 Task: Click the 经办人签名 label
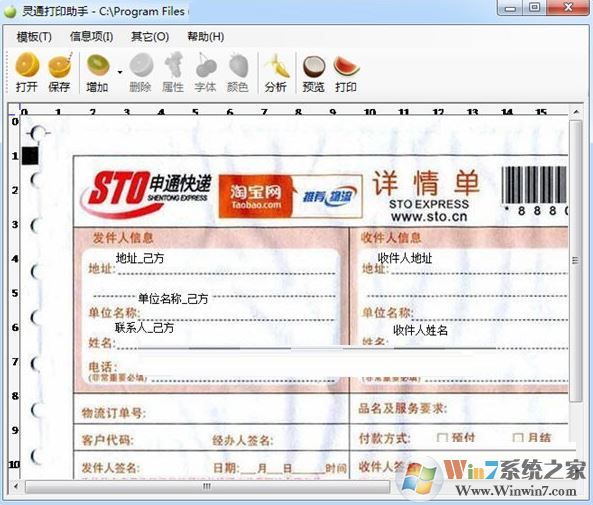coord(243,440)
